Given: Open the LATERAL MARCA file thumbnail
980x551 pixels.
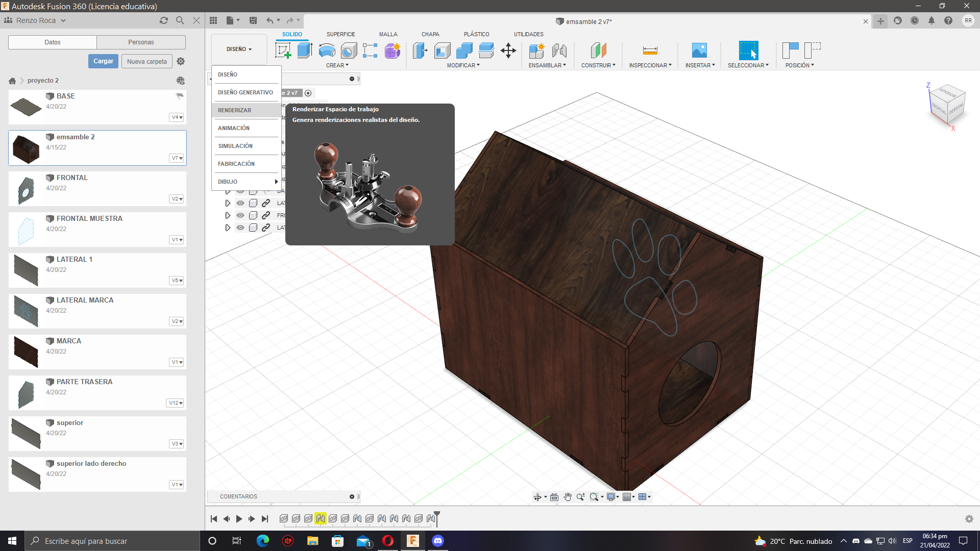Looking at the screenshot, I should coord(26,311).
